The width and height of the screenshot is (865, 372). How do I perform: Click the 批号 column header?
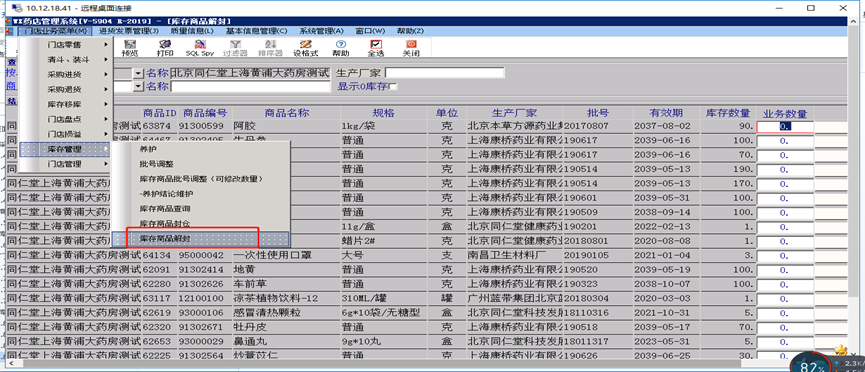click(598, 113)
